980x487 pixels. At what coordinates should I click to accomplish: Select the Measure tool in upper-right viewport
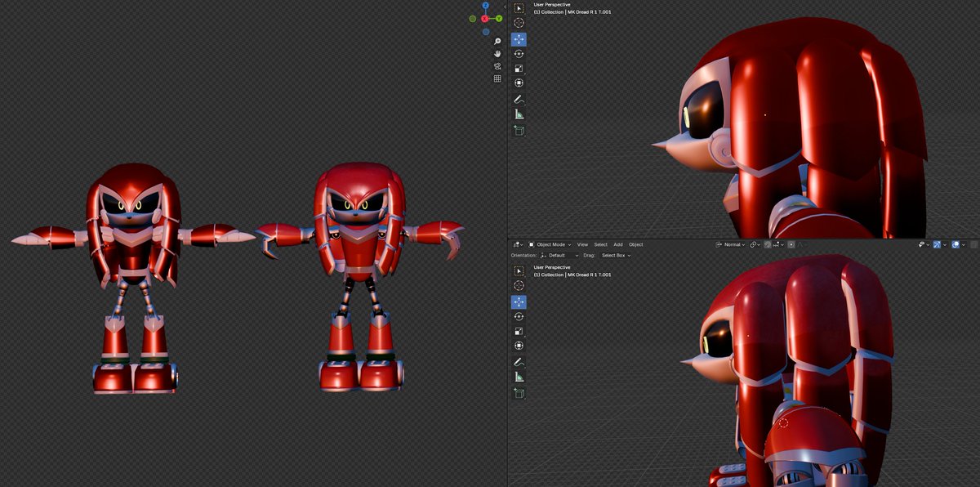pyautogui.click(x=519, y=114)
